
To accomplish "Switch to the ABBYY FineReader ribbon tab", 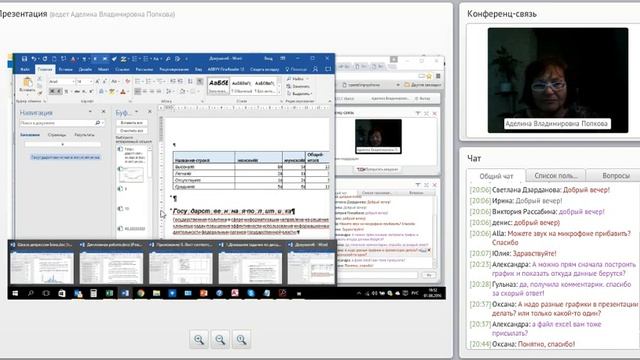I will tap(226, 69).
